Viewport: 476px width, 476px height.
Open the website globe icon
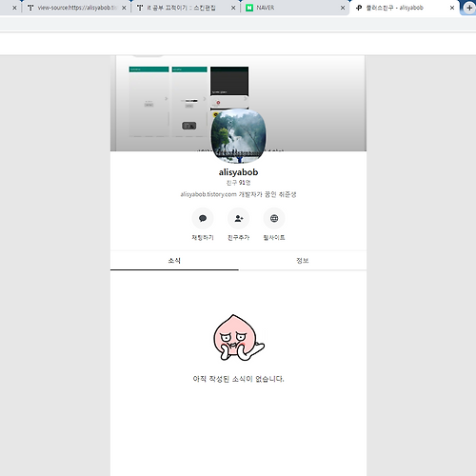pyautogui.click(x=274, y=218)
